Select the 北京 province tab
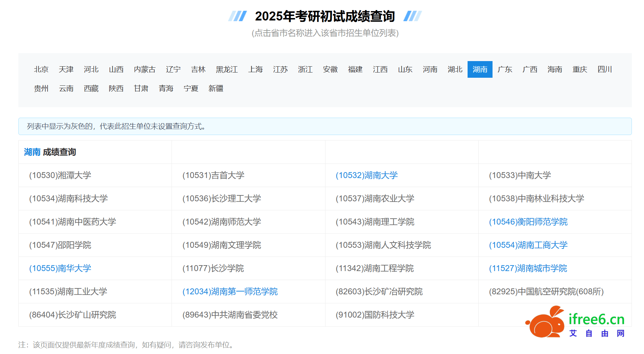Image resolution: width=644 pixels, height=354 pixels. 41,69
